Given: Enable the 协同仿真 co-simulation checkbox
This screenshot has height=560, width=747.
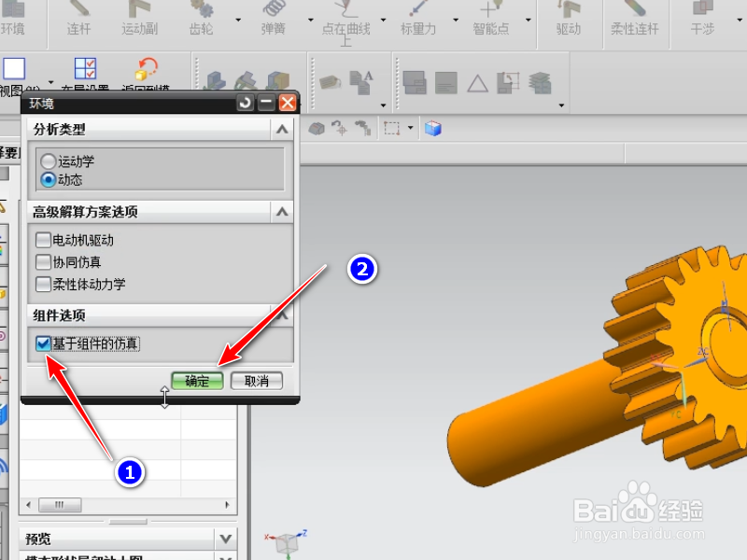Looking at the screenshot, I should pos(43,262).
